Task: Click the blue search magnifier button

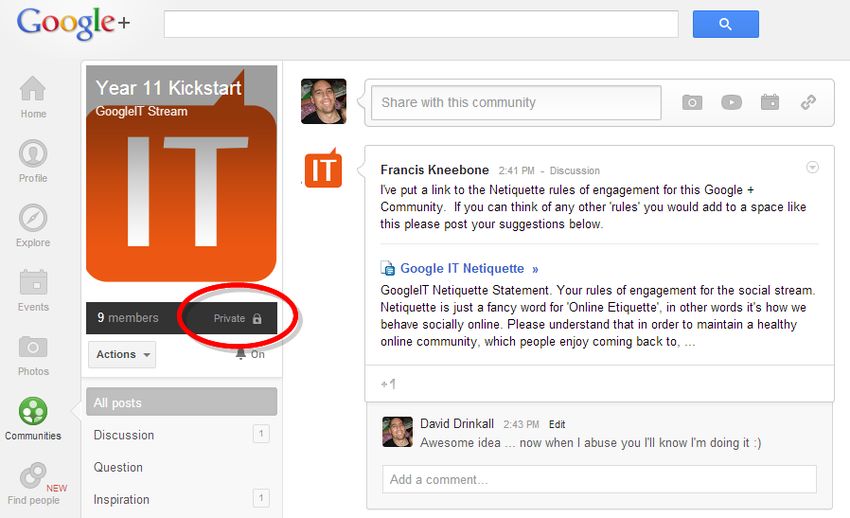Action: pos(725,24)
